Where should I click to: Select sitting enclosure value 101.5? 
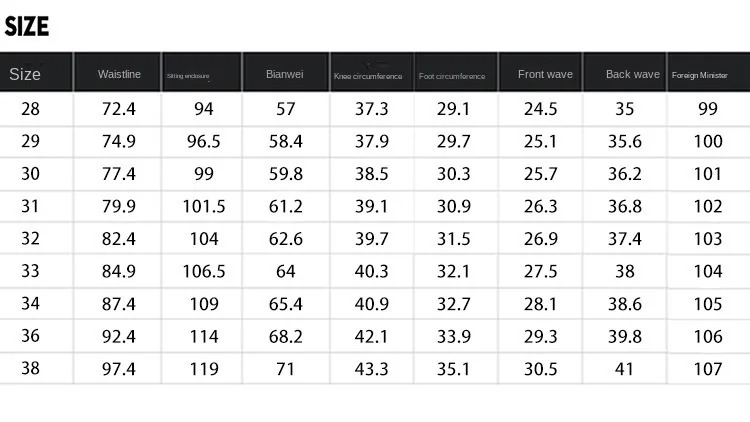click(x=204, y=206)
